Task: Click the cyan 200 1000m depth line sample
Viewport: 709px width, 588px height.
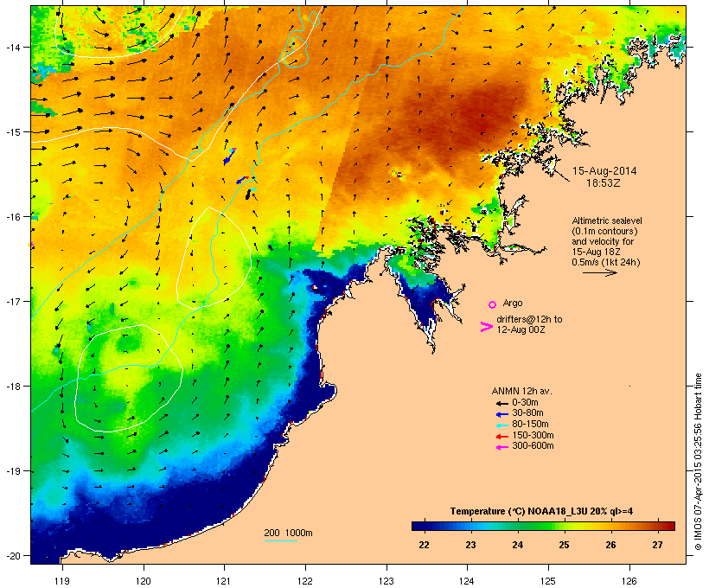Action: coord(280,540)
